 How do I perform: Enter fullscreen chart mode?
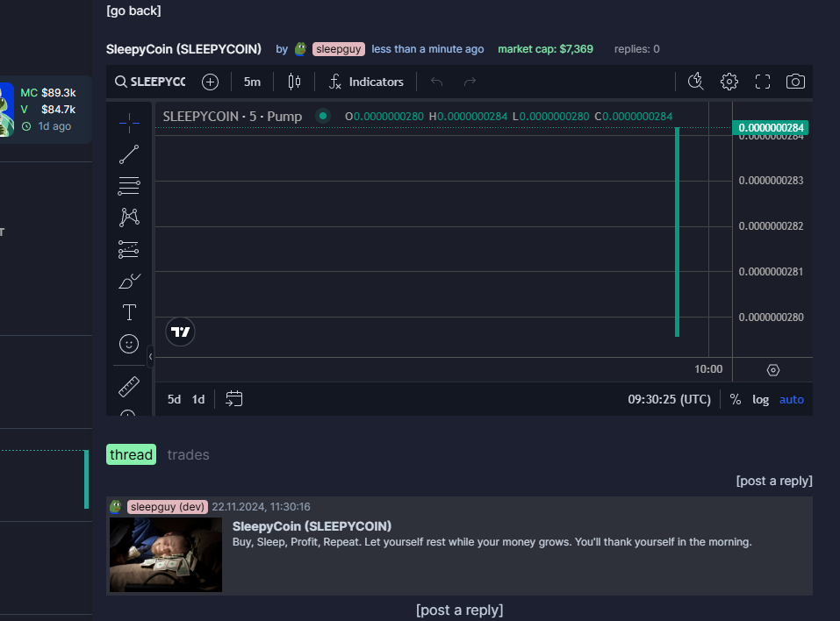click(762, 82)
